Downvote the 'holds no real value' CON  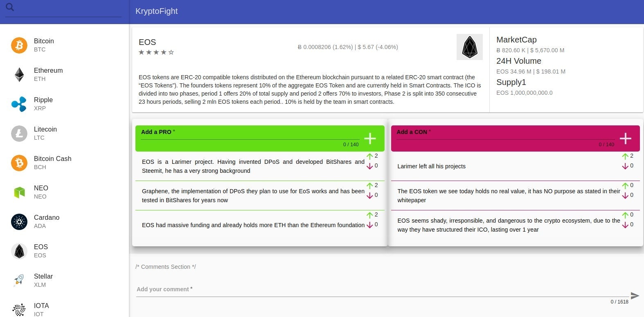tap(625, 195)
